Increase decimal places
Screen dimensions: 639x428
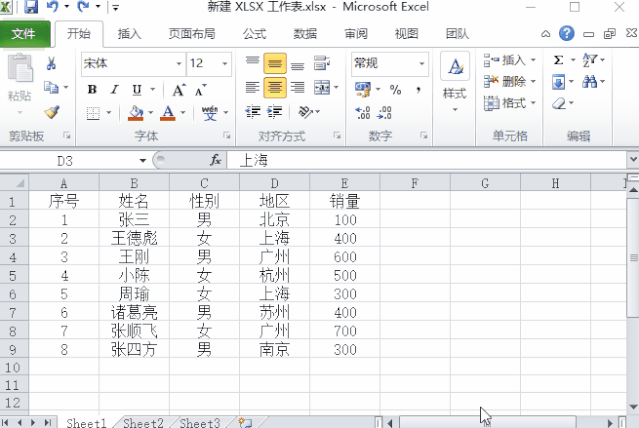click(363, 113)
